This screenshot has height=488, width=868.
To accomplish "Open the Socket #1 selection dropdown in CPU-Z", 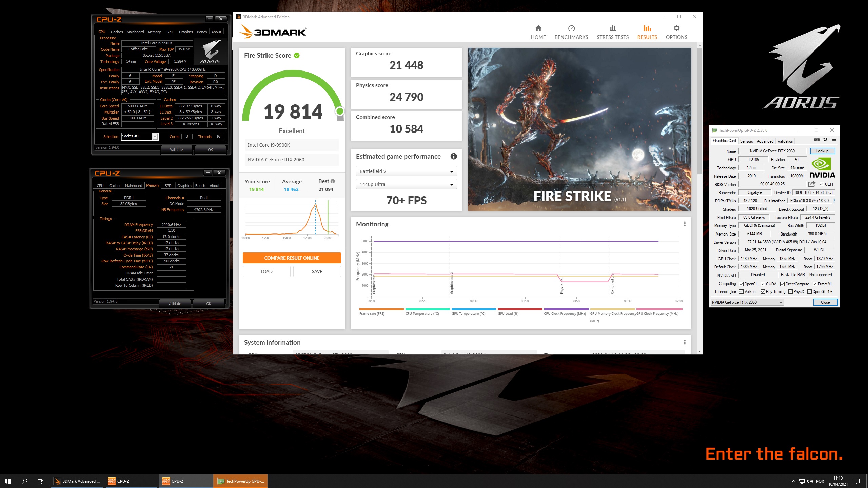I will click(x=140, y=136).
